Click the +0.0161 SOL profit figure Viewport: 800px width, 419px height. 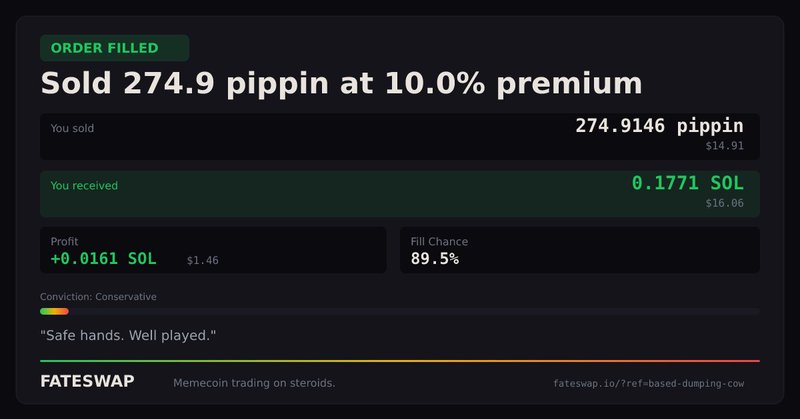(103, 259)
